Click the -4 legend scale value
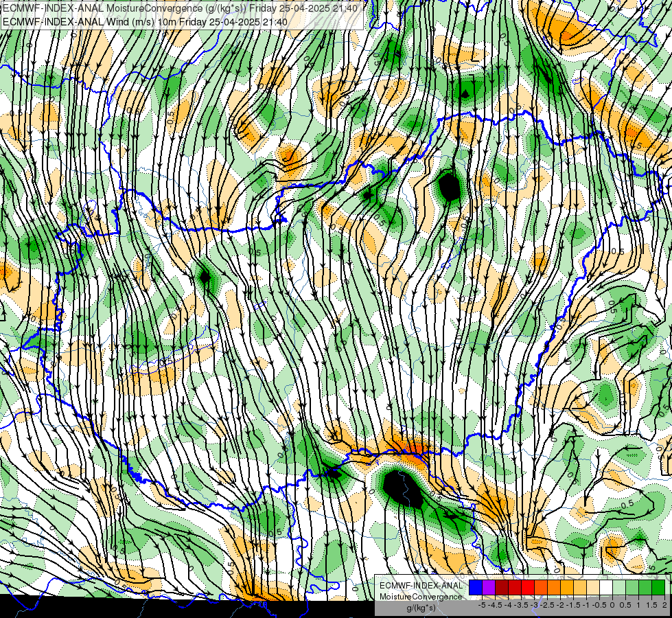Image resolution: width=672 pixels, height=618 pixels. pos(508,605)
